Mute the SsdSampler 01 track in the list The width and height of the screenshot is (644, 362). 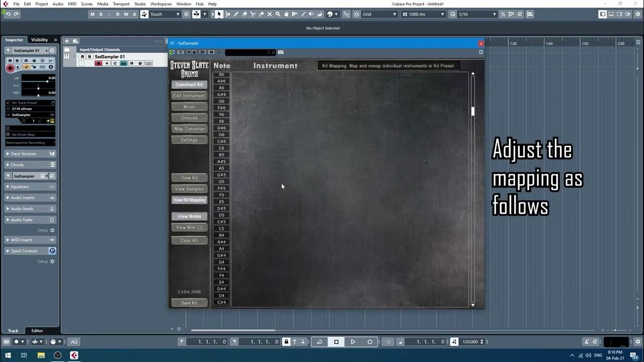[x=83, y=57]
